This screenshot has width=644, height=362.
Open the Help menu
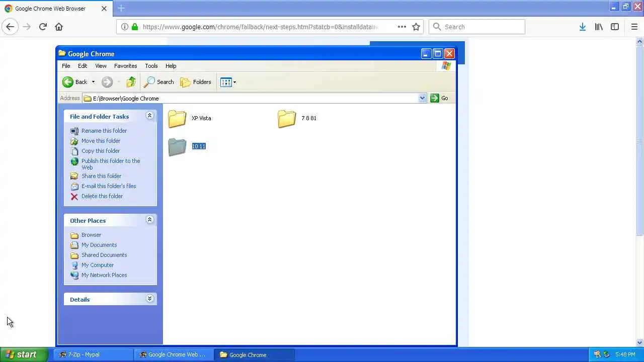pos(171,66)
